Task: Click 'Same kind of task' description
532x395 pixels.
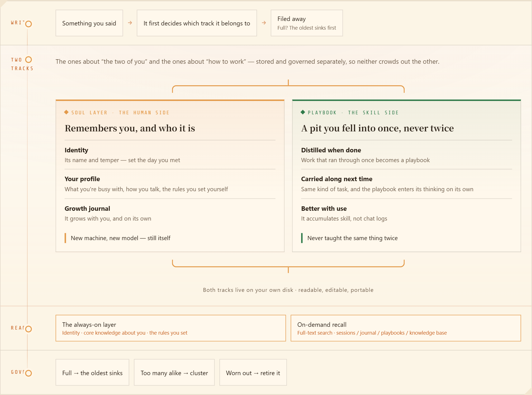Action: (x=387, y=189)
